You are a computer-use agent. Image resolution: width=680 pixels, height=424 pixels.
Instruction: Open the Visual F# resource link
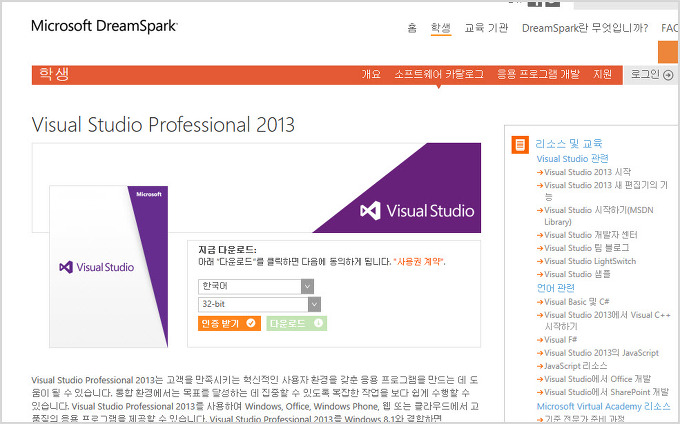pyautogui.click(x=559, y=340)
